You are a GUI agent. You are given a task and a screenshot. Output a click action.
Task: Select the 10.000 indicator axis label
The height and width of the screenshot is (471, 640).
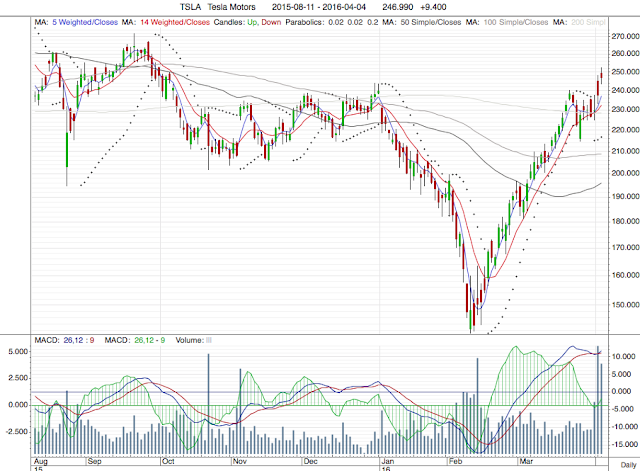[x=624, y=356]
